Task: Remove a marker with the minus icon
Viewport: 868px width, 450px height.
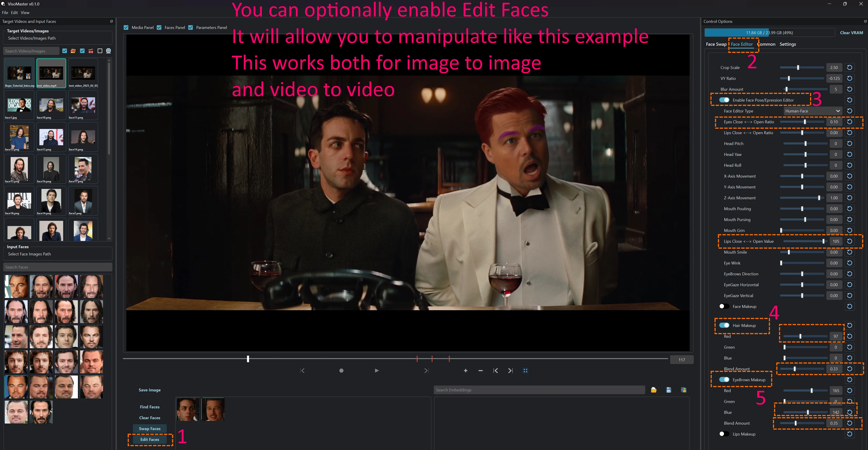Action: 480,371
